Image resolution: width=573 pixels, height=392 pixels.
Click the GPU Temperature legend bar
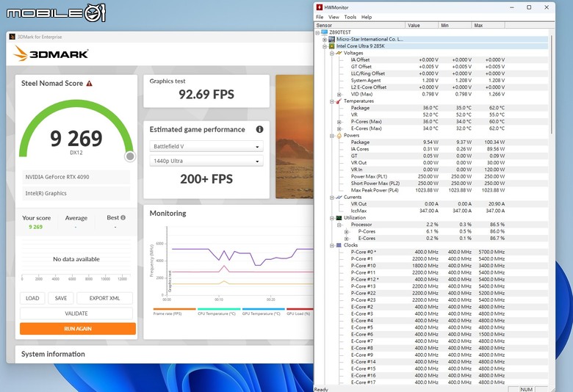coord(263,309)
